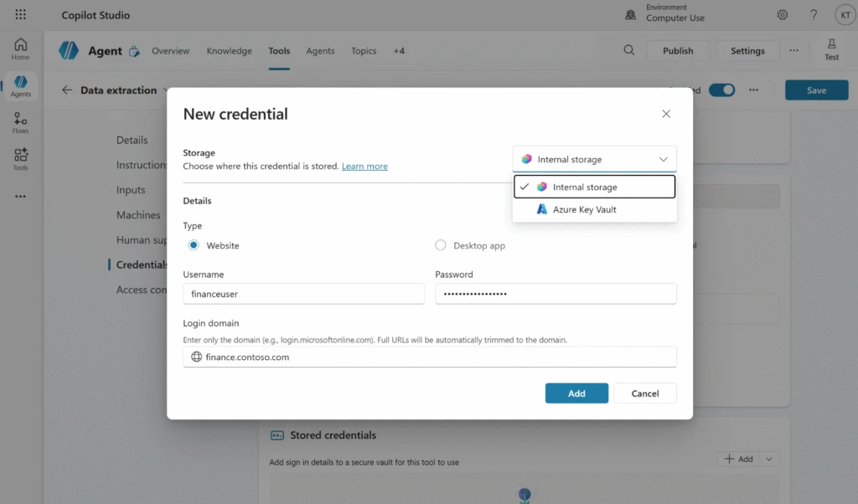Open Flows from the left navigation
The width and height of the screenshot is (858, 504).
point(19,122)
